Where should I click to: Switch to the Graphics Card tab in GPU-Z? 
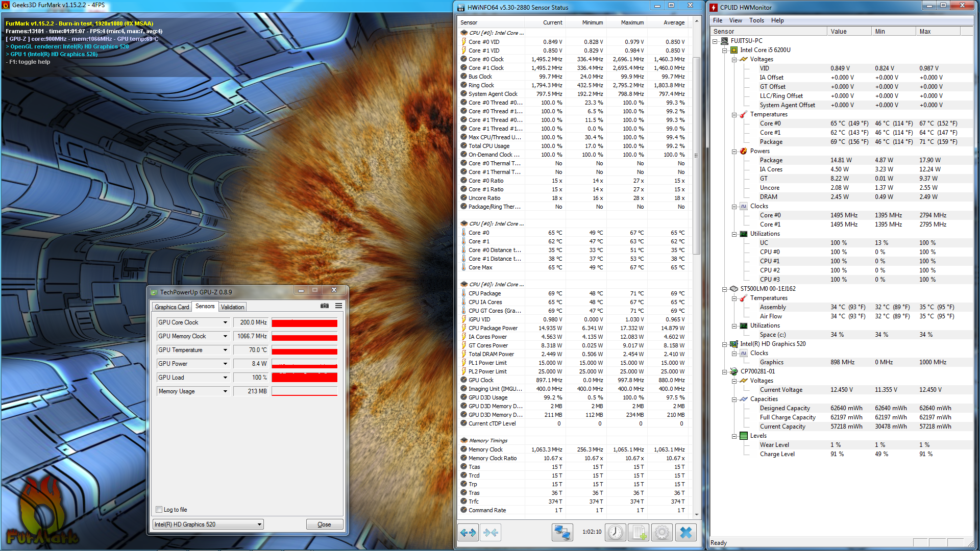coord(172,307)
